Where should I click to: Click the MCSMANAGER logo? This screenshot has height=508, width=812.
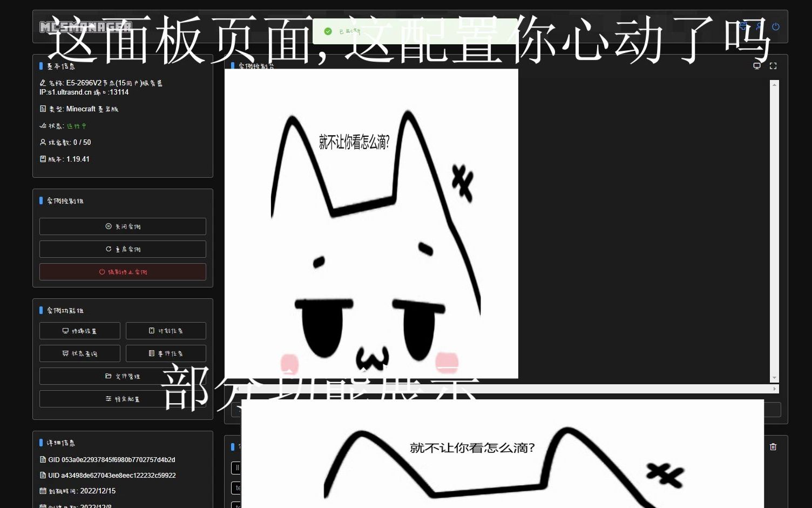coord(86,26)
